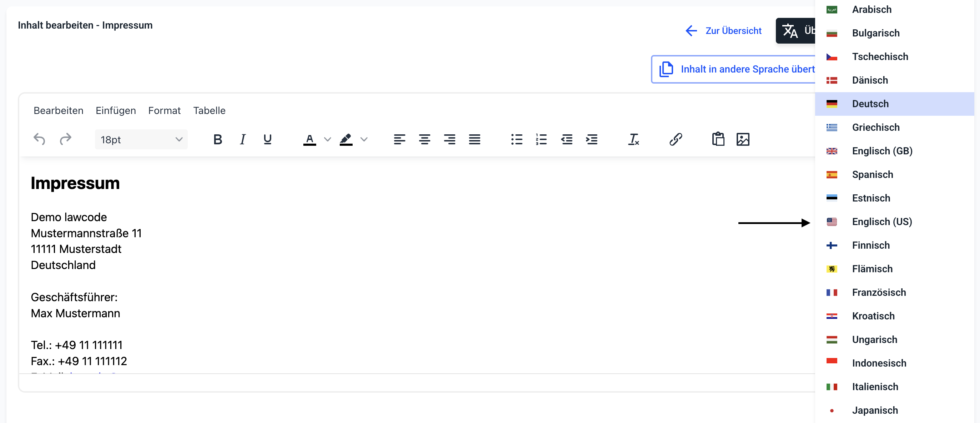Open the insert link dialog
Viewport: 980px width, 423px height.
click(x=676, y=139)
